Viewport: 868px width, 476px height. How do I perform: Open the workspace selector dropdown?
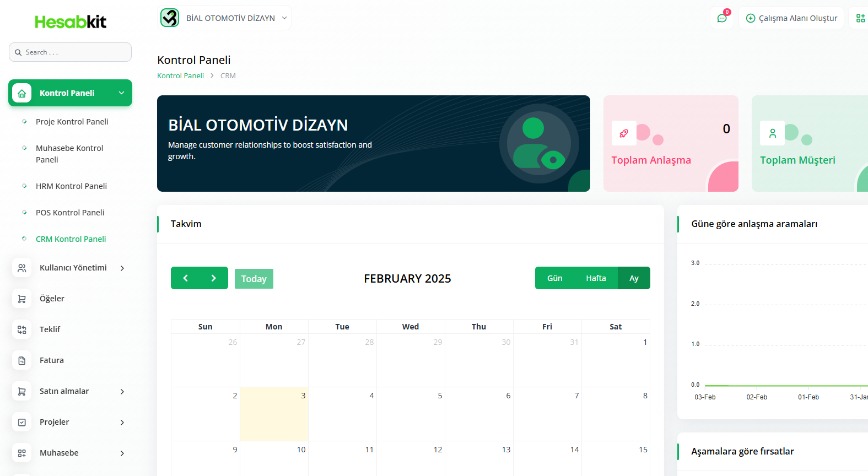click(x=224, y=18)
